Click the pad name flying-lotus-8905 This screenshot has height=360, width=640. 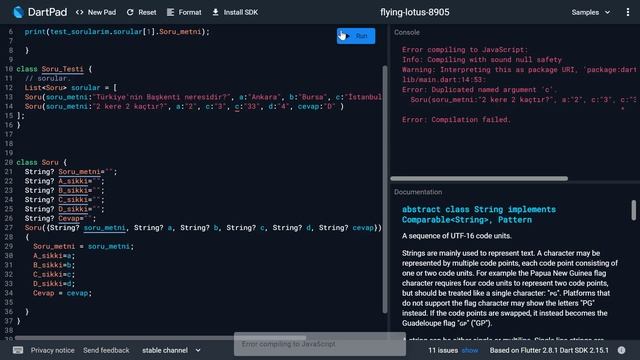tap(415, 12)
